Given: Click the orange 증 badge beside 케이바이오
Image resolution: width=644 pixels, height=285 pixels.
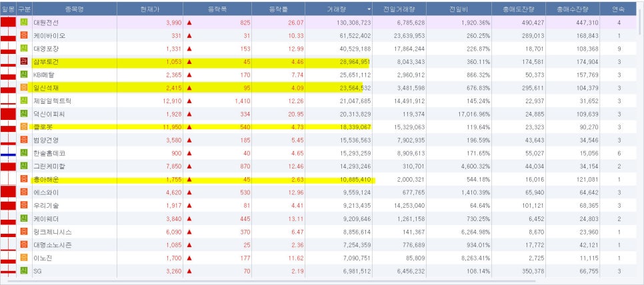Looking at the screenshot, I should coord(24,35).
